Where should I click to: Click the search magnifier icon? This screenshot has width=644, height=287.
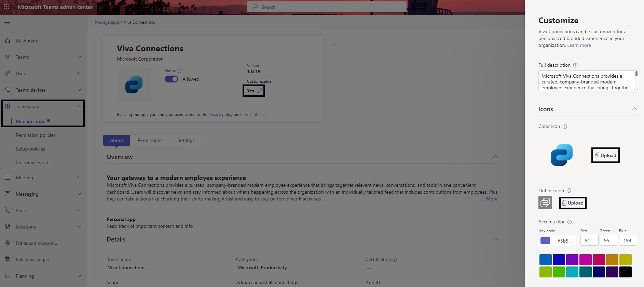point(255,7)
